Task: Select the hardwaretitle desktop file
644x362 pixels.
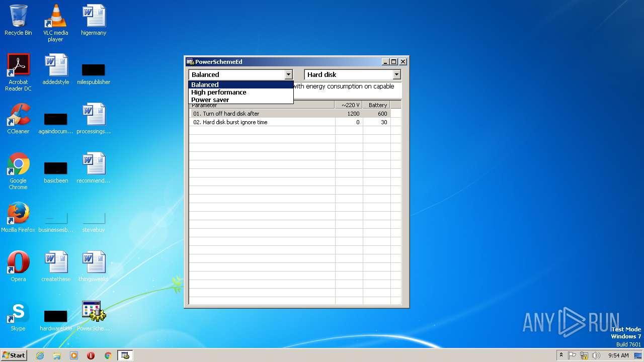Action: [56, 320]
